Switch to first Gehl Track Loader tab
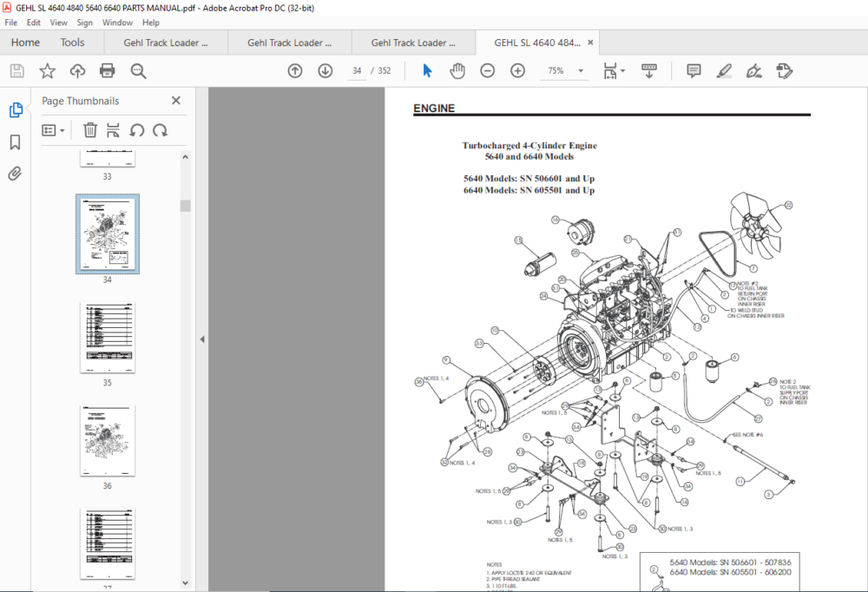 (x=166, y=43)
